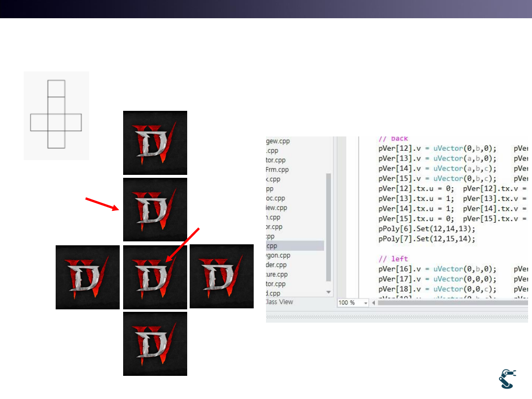The image size is (532, 399).
Task: Click the horizontal scrollbar below the code
Action: click(453, 302)
